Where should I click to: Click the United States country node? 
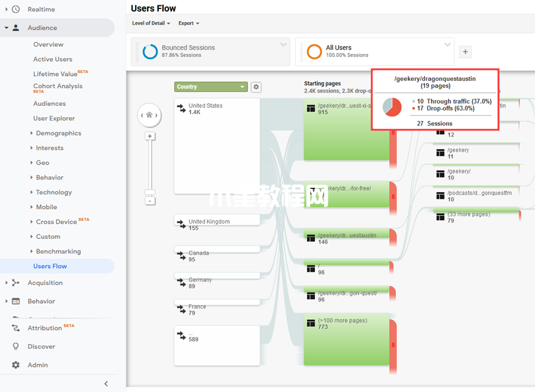click(x=217, y=146)
